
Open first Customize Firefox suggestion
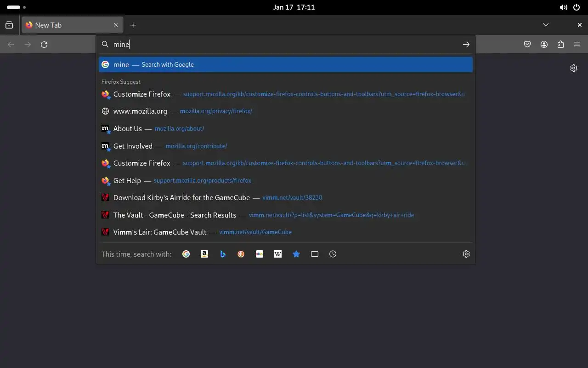click(x=286, y=94)
